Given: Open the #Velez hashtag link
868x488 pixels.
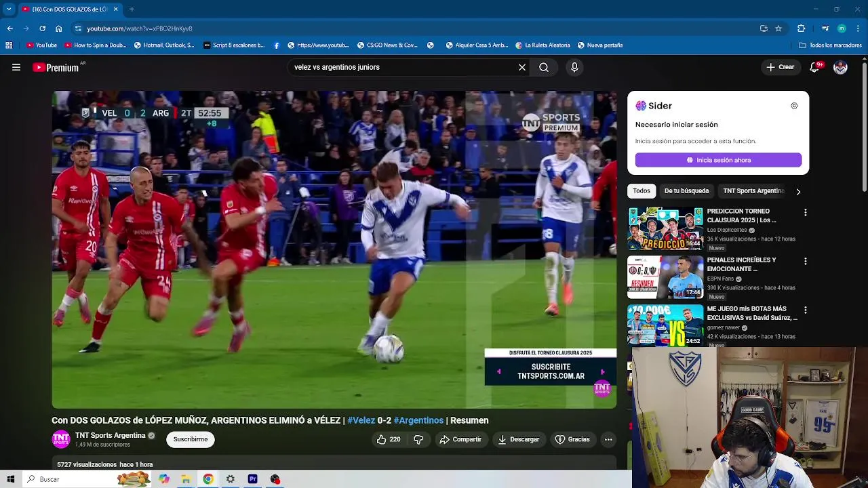Looking at the screenshot, I should point(361,420).
